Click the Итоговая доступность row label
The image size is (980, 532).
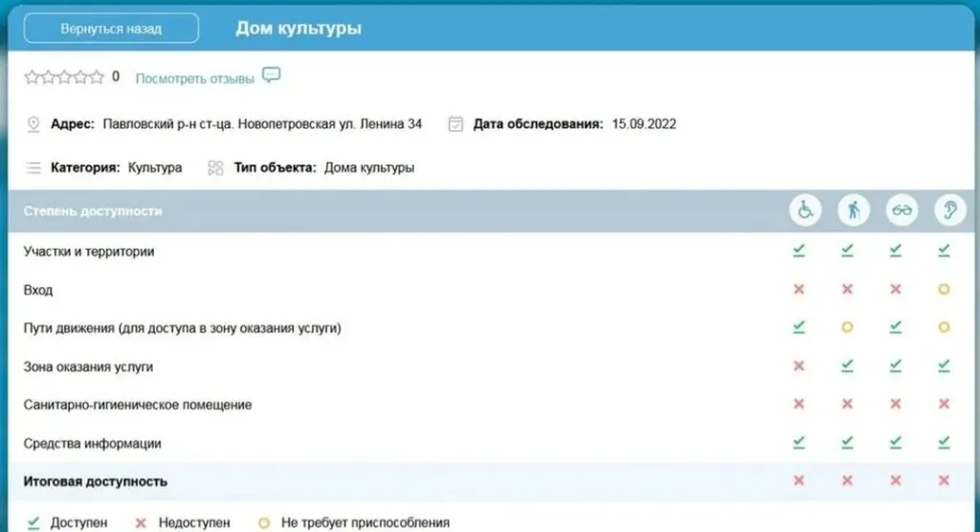[x=96, y=481]
